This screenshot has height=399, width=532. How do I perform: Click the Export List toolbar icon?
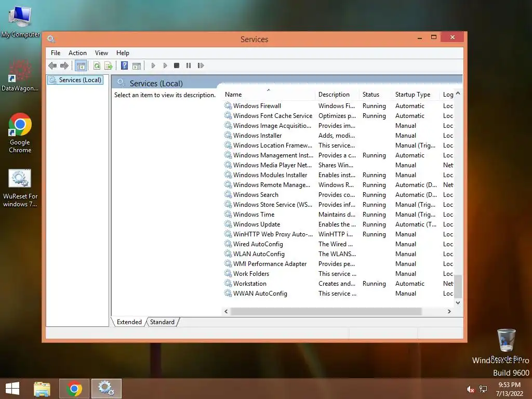[109, 65]
